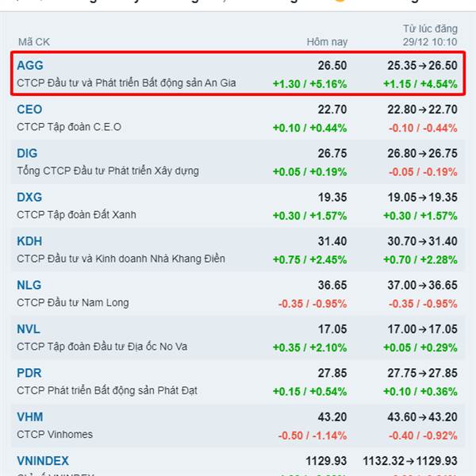This screenshot has width=476, height=476.
Task: Click VHM price range '43.60→43.20'
Action: (422, 417)
